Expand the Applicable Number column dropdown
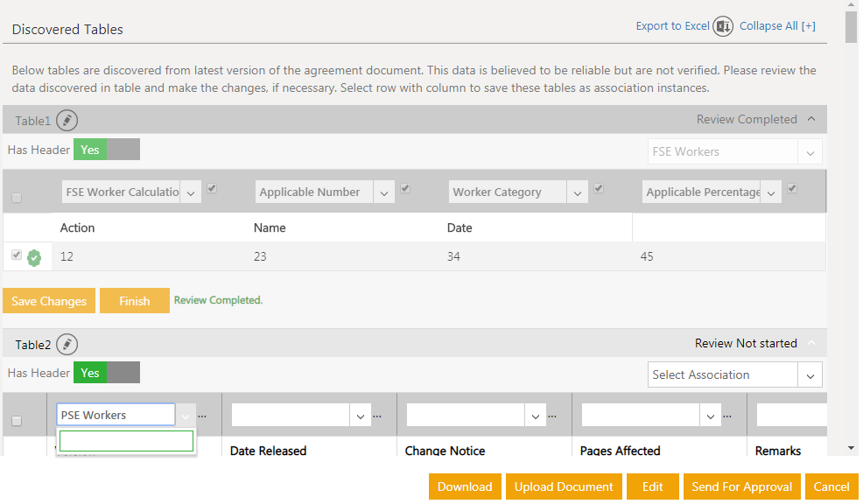Screen dimensions: 863x504 click(385, 192)
